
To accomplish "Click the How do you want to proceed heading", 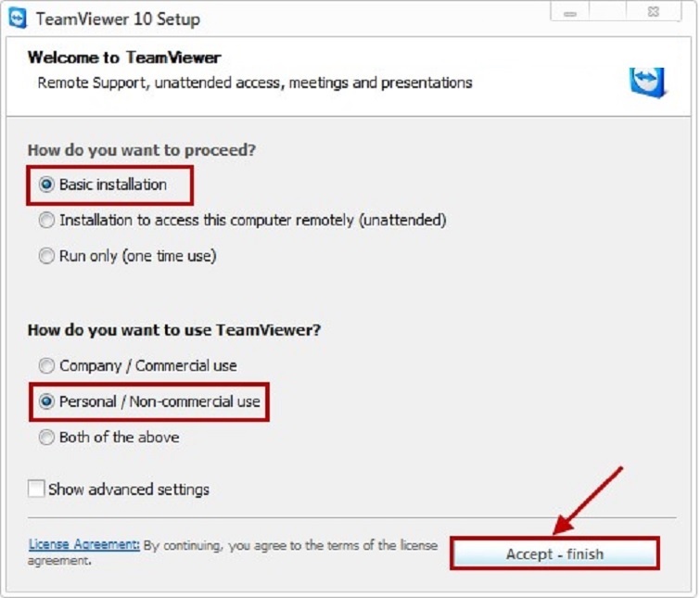I will point(142,149).
